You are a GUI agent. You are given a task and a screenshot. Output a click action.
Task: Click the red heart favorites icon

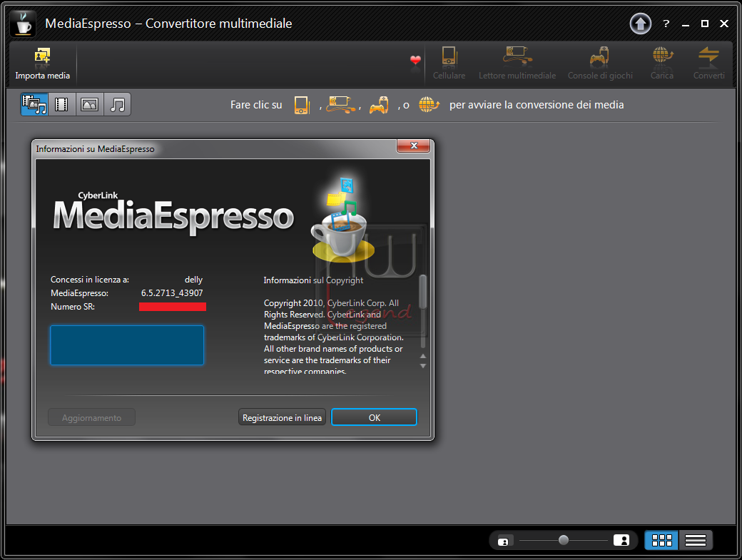coord(415,60)
